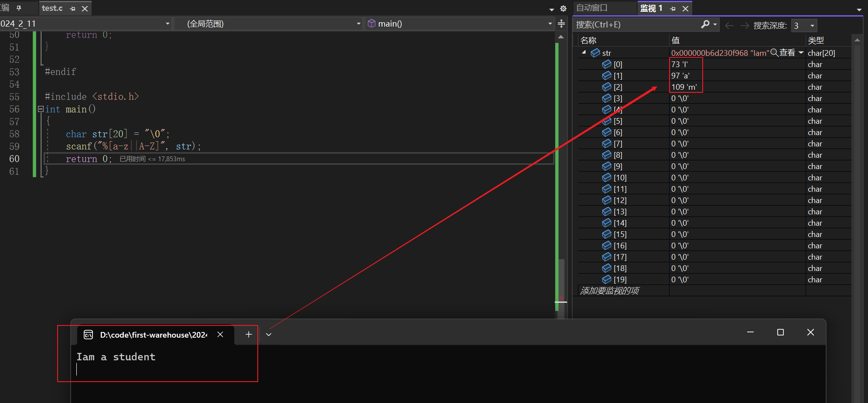
Task: Close the test.c editor tab
Action: click(85, 8)
